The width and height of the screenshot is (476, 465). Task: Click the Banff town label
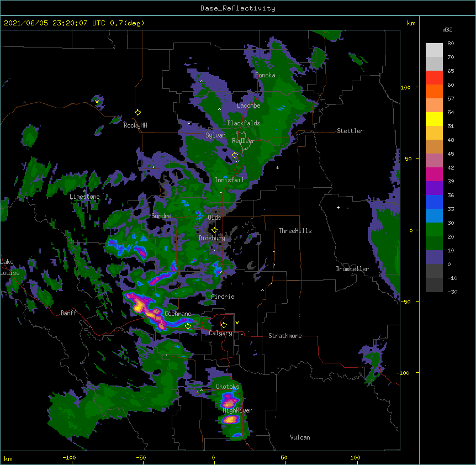click(68, 313)
